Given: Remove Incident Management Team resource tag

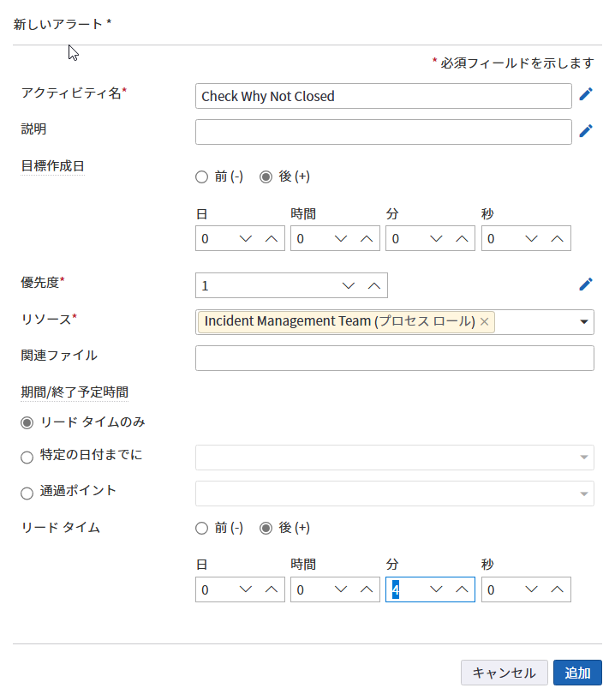Looking at the screenshot, I should click(485, 321).
